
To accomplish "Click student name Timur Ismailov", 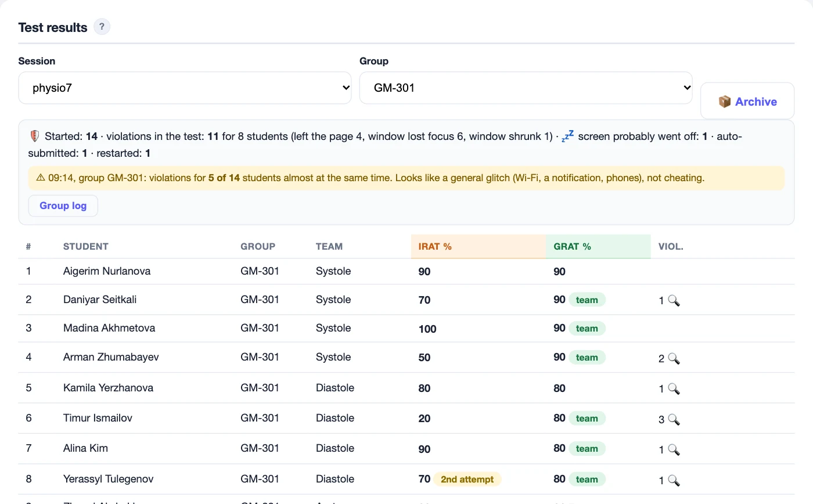I will pyautogui.click(x=96, y=418).
